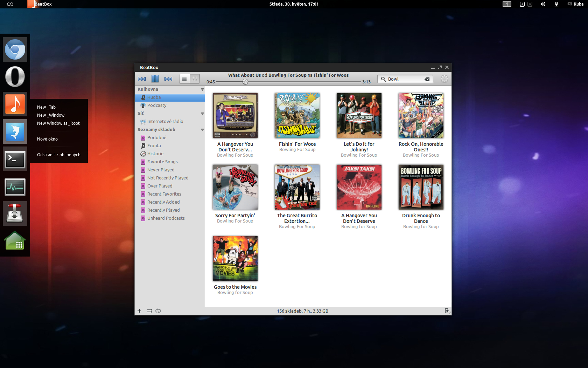Screen dimensions: 588x368
Task: Open the first A Hangover You Don't Deserv... album
Action: pos(235,116)
